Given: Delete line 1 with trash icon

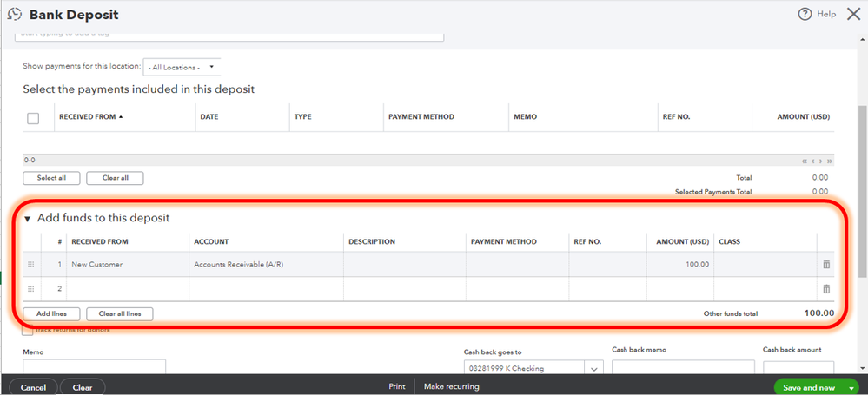Looking at the screenshot, I should pos(826,265).
